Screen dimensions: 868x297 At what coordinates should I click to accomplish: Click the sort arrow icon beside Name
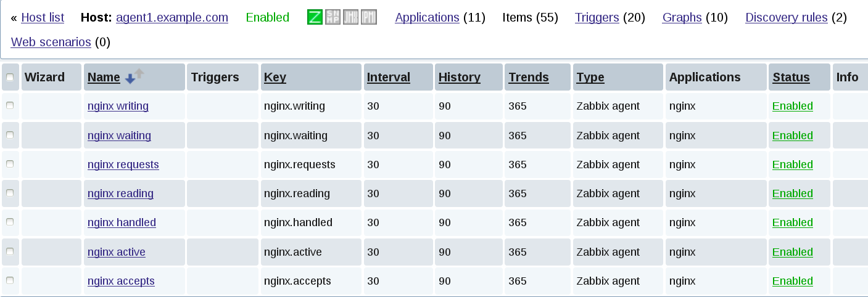134,76
